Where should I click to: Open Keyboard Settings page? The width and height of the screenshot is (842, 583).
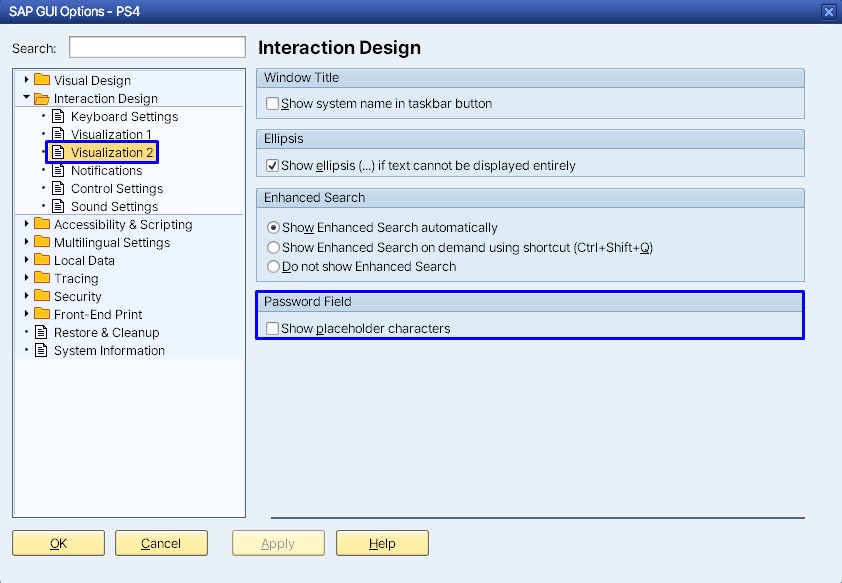click(124, 116)
